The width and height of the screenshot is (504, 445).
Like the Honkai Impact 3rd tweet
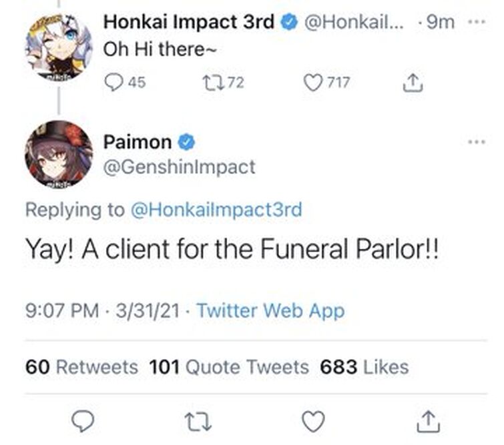312,83
